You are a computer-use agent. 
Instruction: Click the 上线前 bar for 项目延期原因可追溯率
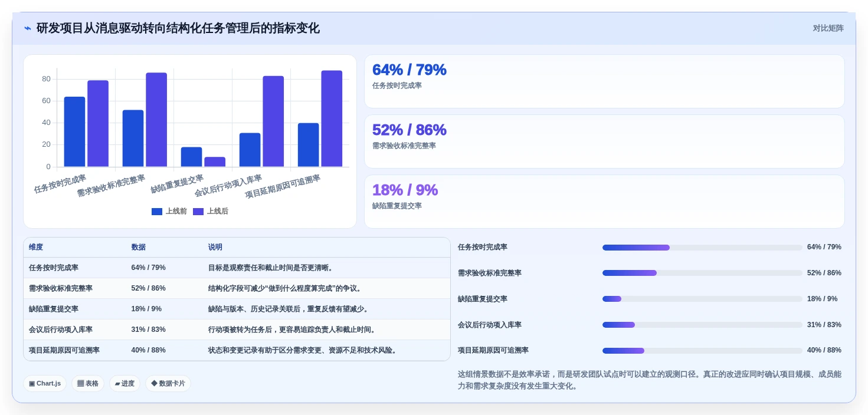308,145
